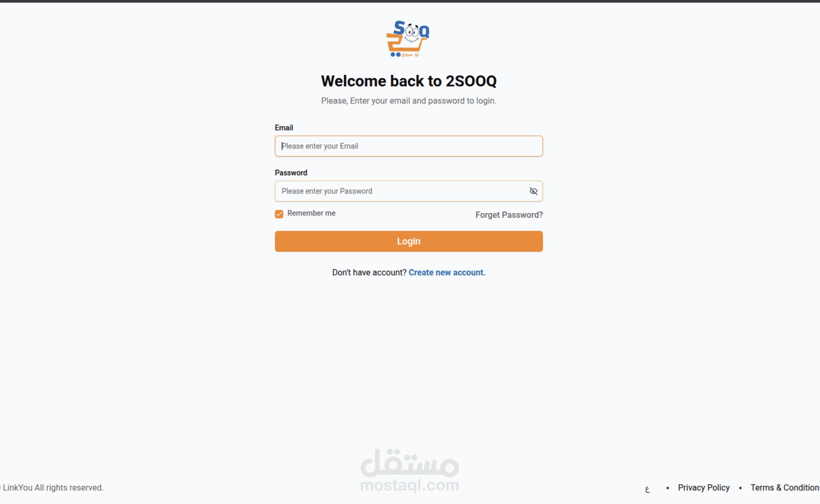Open the Terms & Conditions footer link
Image resolution: width=820 pixels, height=504 pixels.
(x=785, y=488)
